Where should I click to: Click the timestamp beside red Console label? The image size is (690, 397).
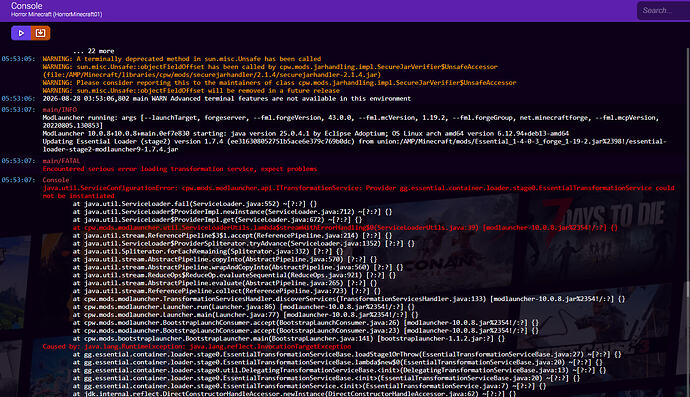click(18, 180)
